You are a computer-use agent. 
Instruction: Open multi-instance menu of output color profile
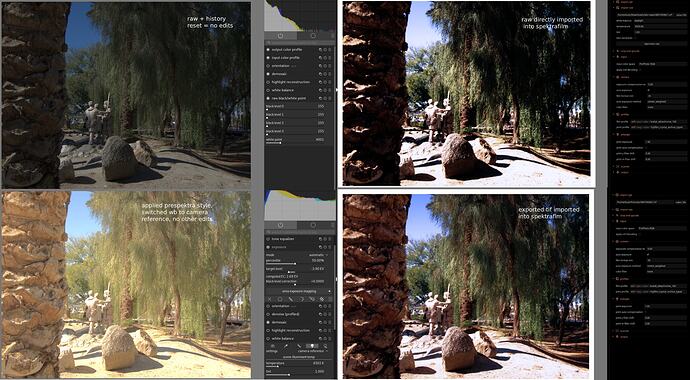click(320, 50)
